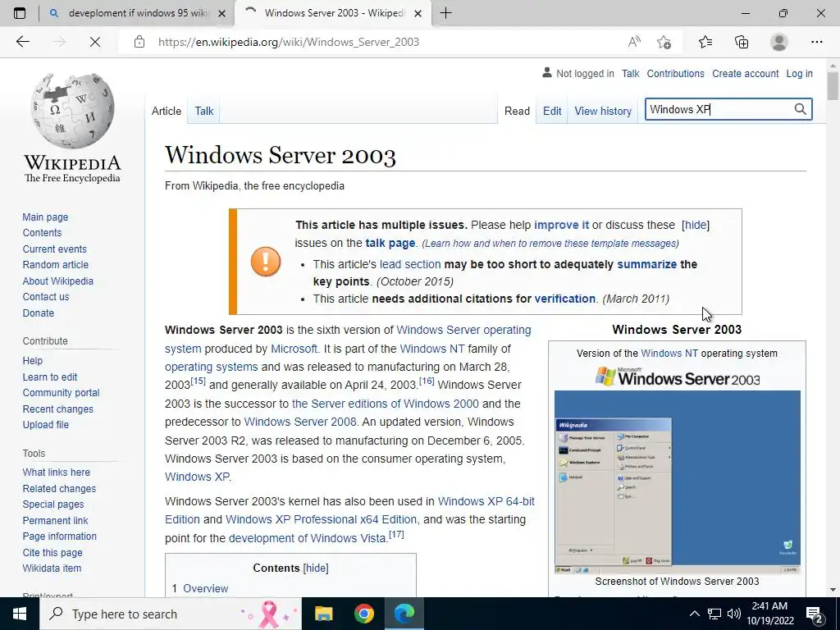
Task: Open the Windows NT link in infobox
Action: pyautogui.click(x=669, y=354)
